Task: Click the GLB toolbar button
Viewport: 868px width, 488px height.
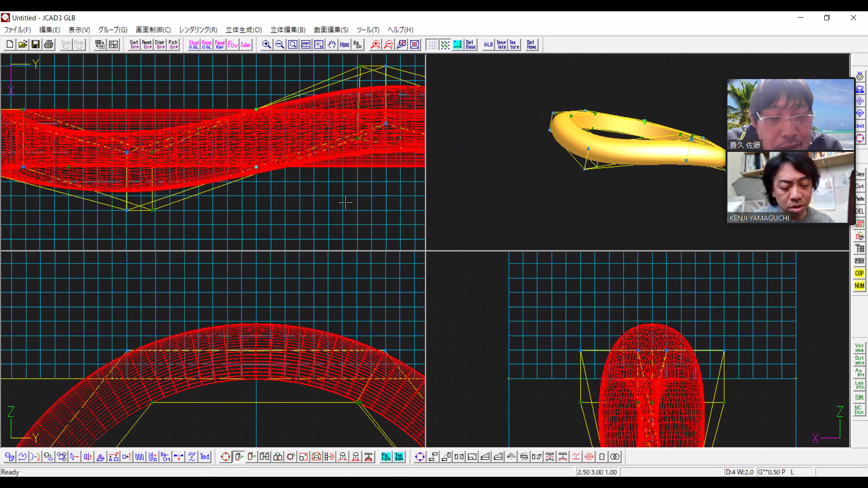Action: 488,44
